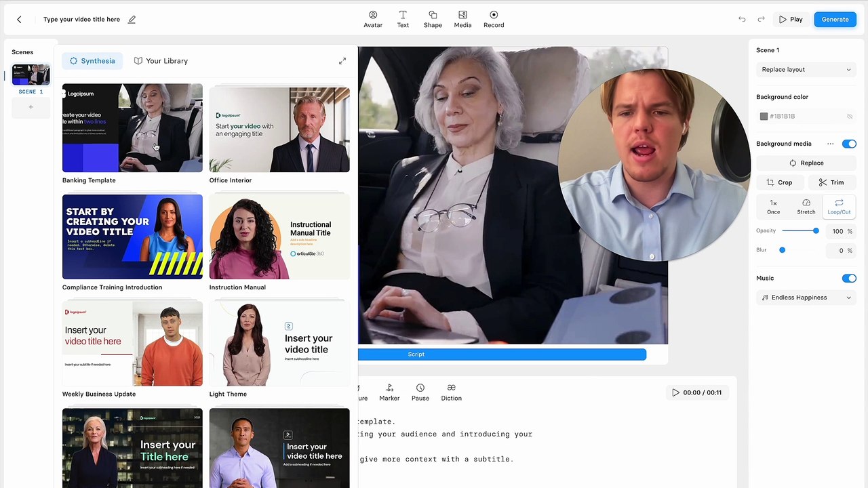This screenshot has width=868, height=488.
Task: Select the Instruction Manual template
Action: coord(279,237)
